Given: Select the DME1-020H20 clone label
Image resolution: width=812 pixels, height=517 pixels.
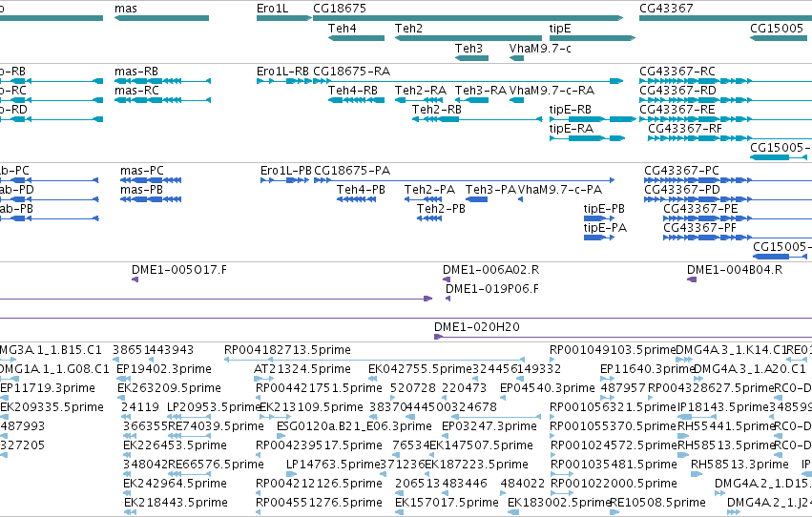Looking at the screenshot, I should [x=477, y=327].
